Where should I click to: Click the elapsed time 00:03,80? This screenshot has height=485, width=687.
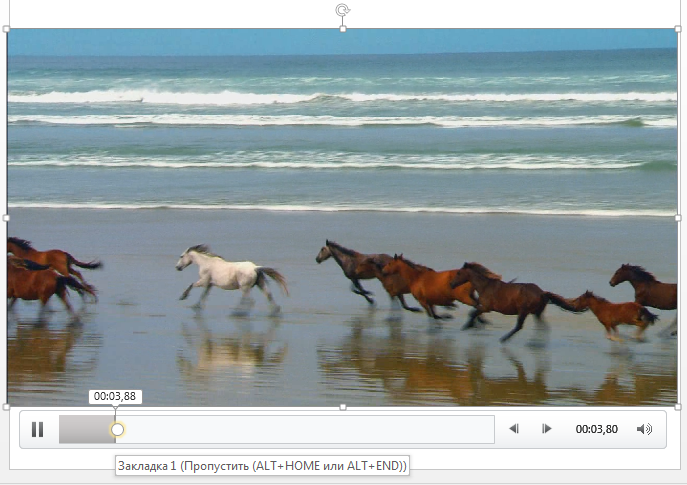coord(596,429)
